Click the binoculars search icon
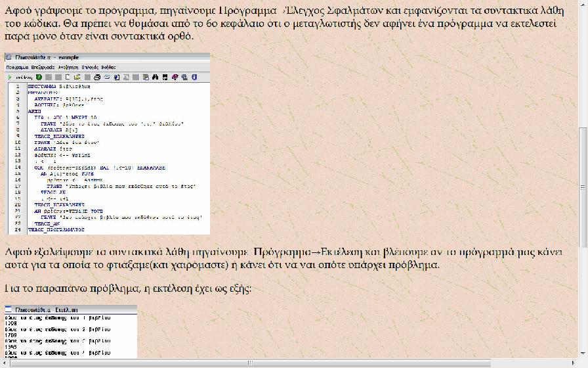Image resolution: width=588 pixels, height=368 pixels. pos(156,78)
